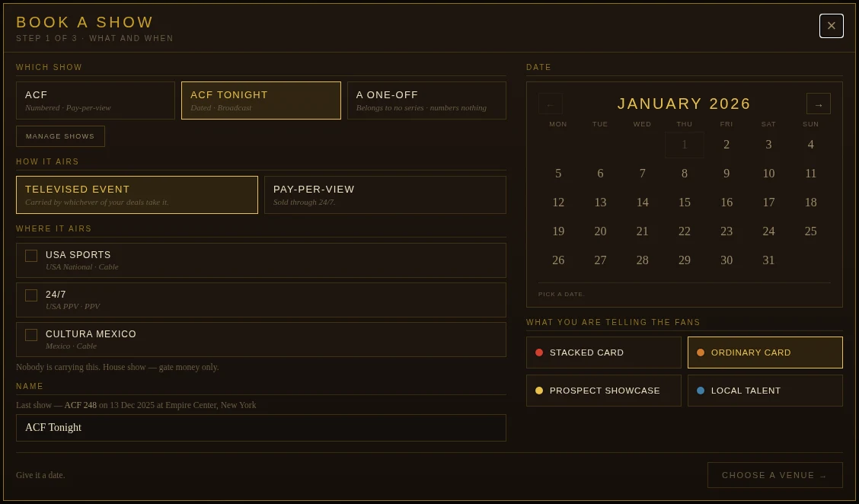Image resolution: width=859 pixels, height=504 pixels.
Task: Click the show name input field
Action: click(260, 428)
